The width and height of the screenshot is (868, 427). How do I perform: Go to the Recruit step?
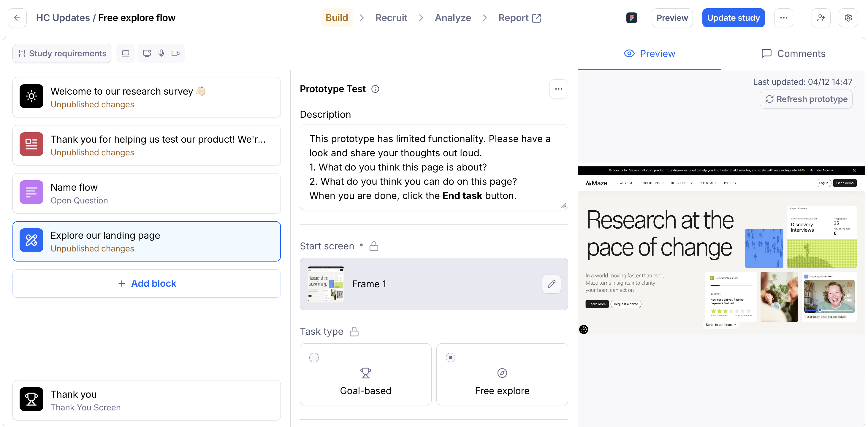point(391,18)
